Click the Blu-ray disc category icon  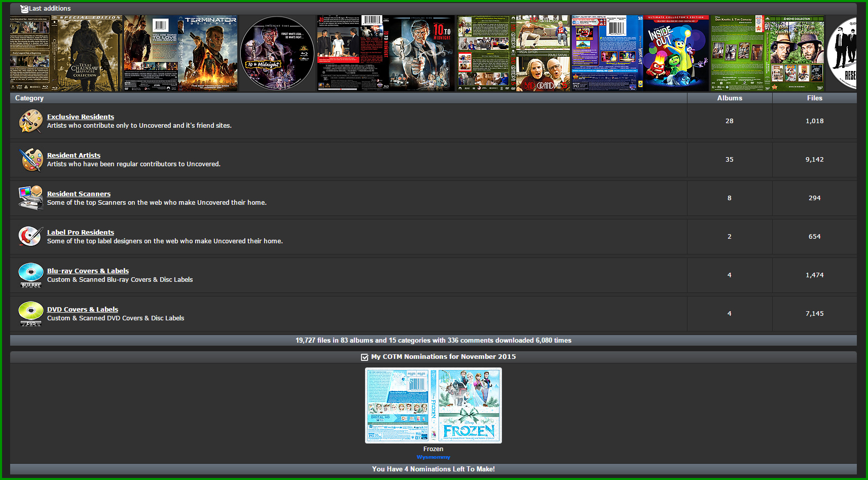pyautogui.click(x=30, y=275)
